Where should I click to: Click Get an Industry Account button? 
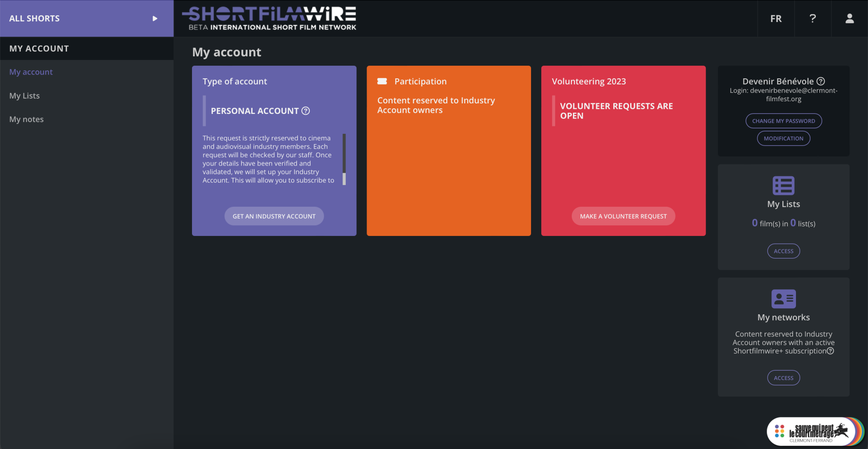click(x=274, y=216)
